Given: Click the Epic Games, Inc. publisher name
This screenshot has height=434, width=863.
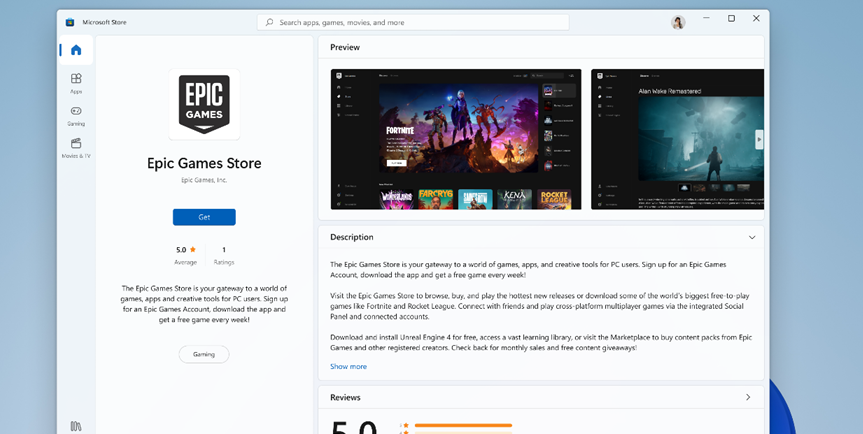Looking at the screenshot, I should pyautogui.click(x=204, y=180).
